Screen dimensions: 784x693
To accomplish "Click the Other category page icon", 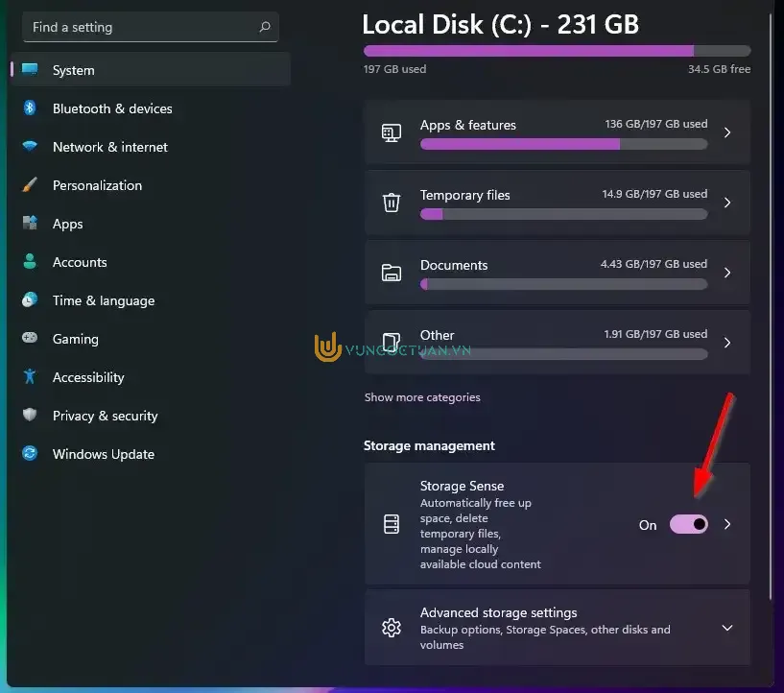I will coord(391,343).
